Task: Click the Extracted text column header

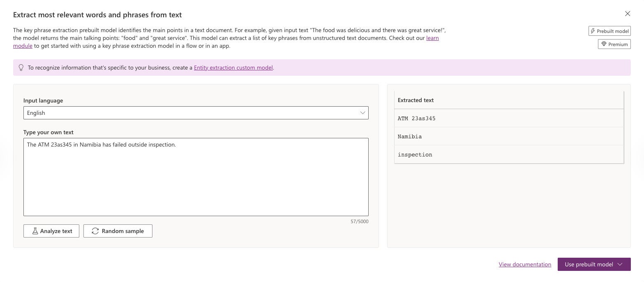Action: (509, 100)
